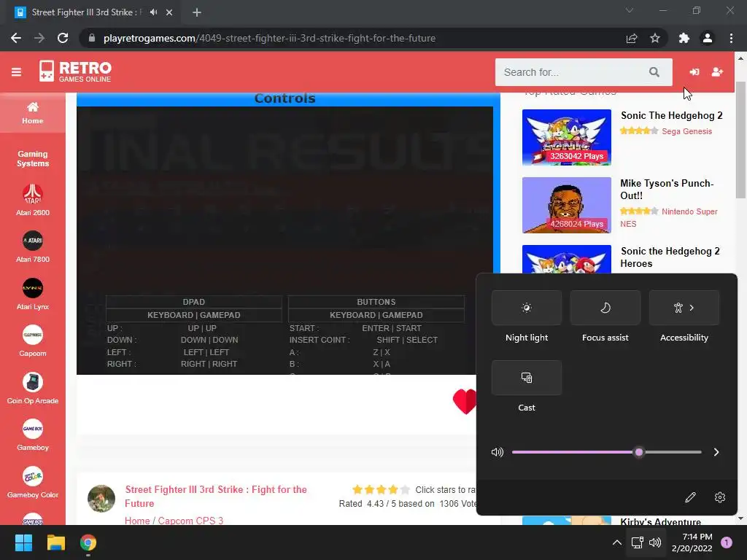This screenshot has width=747, height=560.
Task: Select Gameboy system icon
Action: tap(32, 429)
